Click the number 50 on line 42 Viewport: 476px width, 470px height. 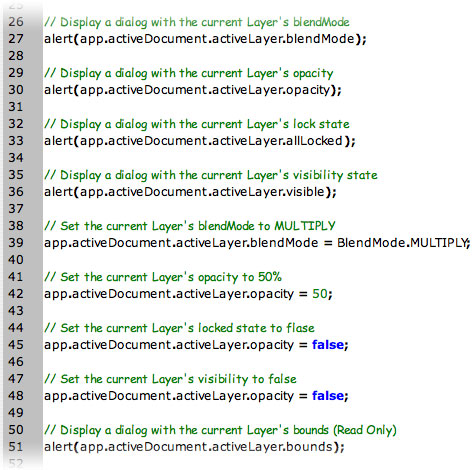pos(320,294)
